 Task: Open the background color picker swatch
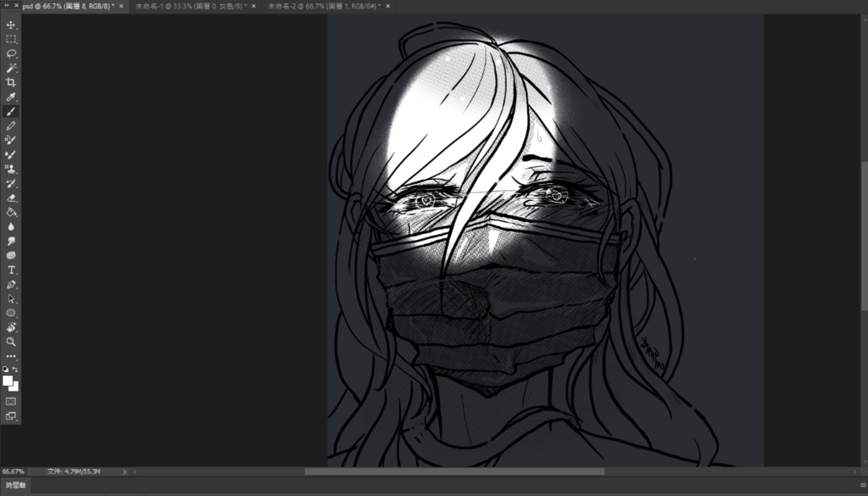coord(15,387)
